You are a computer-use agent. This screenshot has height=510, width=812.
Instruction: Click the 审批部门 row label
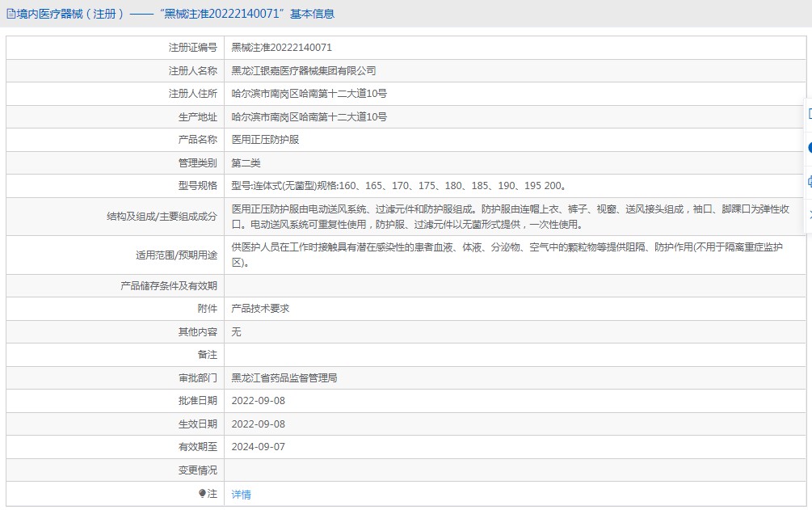pyautogui.click(x=198, y=378)
